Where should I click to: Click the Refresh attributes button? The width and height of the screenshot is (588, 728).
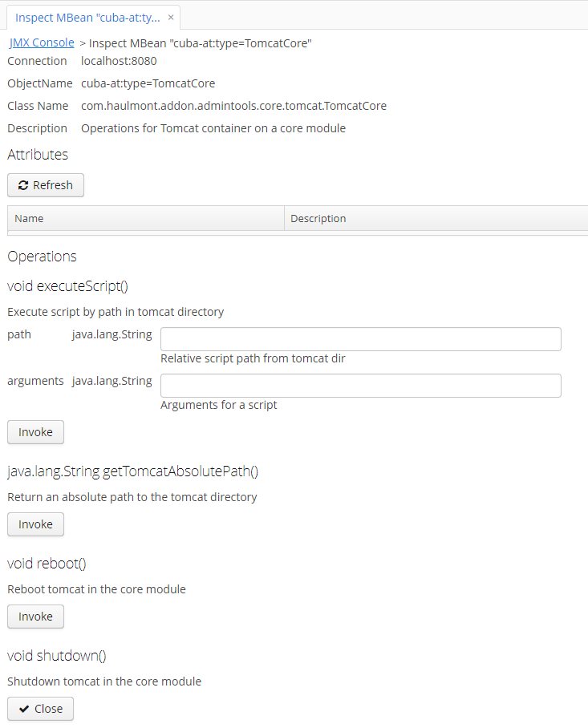pos(46,185)
